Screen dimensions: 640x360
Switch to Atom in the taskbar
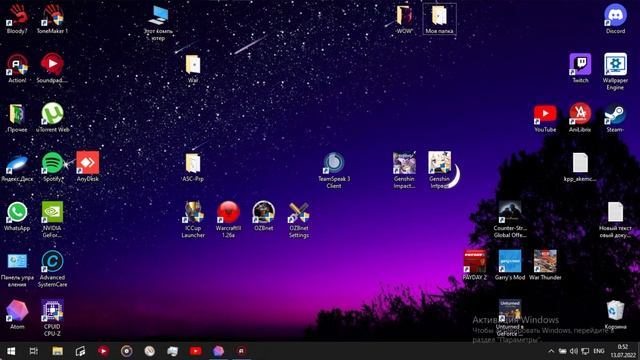(218, 351)
